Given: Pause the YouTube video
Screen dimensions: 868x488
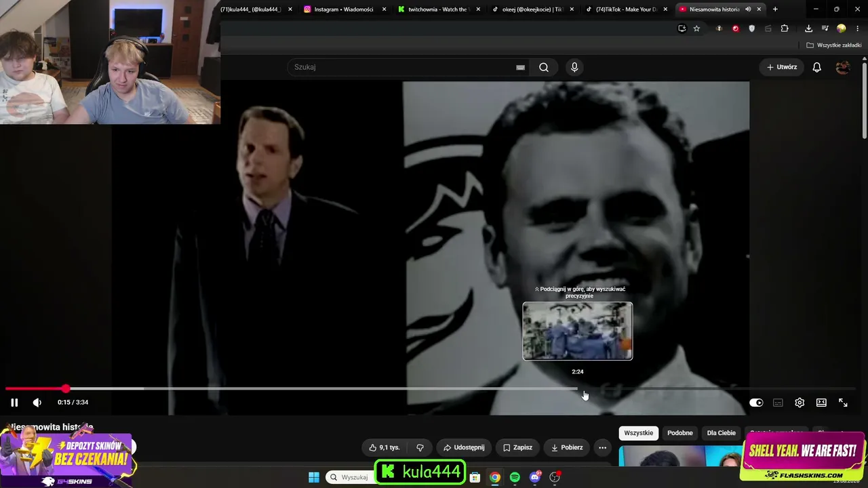Looking at the screenshot, I should [14, 403].
